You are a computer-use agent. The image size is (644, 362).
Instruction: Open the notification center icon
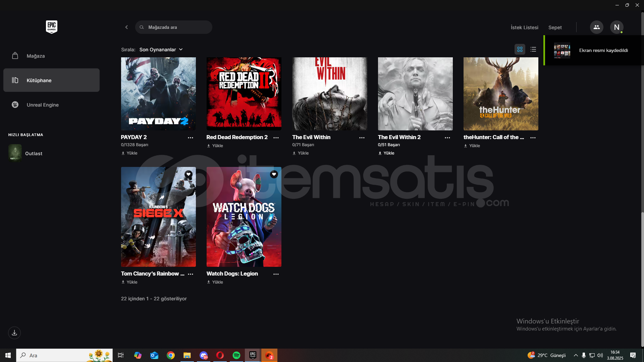pyautogui.click(x=633, y=355)
